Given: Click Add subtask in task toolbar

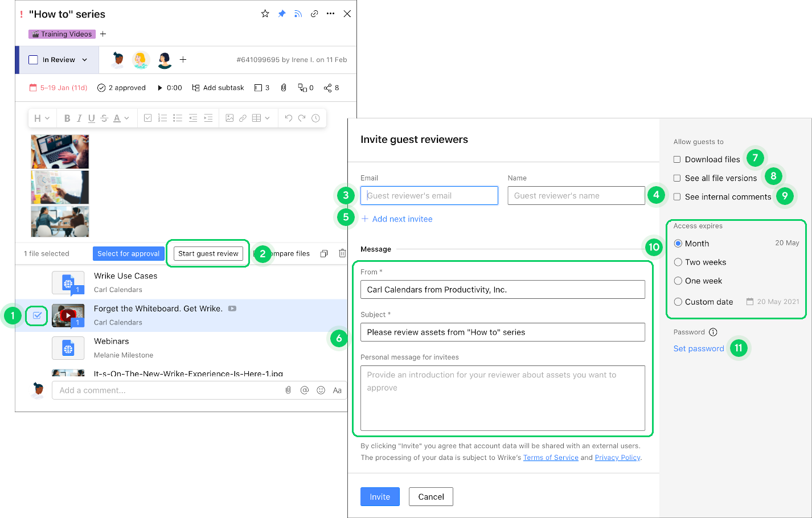Looking at the screenshot, I should (218, 88).
